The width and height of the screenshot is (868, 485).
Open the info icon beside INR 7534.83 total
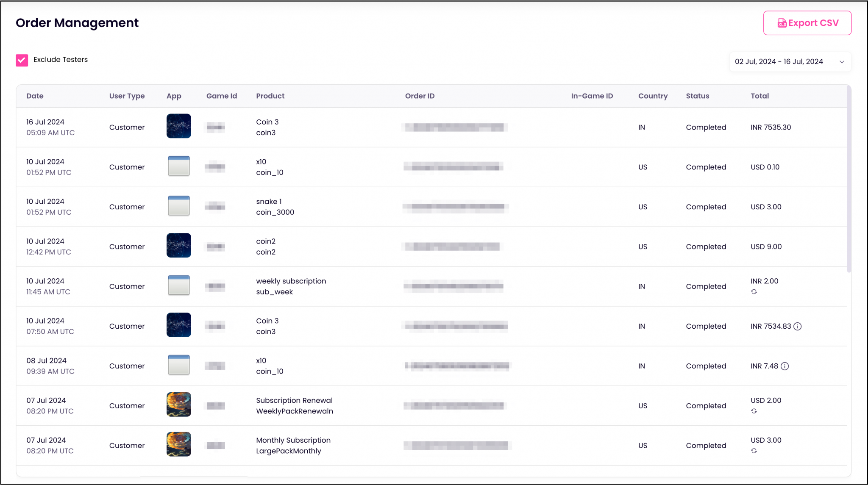[x=798, y=327]
